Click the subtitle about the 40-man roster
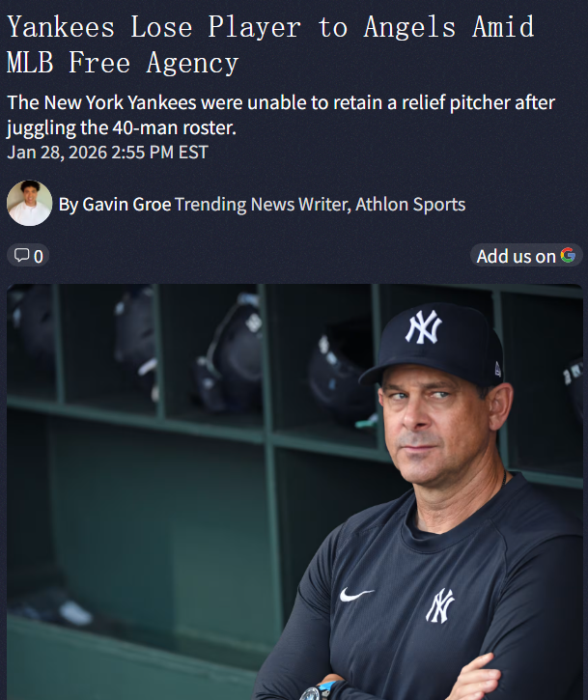This screenshot has width=588, height=700. [280, 115]
